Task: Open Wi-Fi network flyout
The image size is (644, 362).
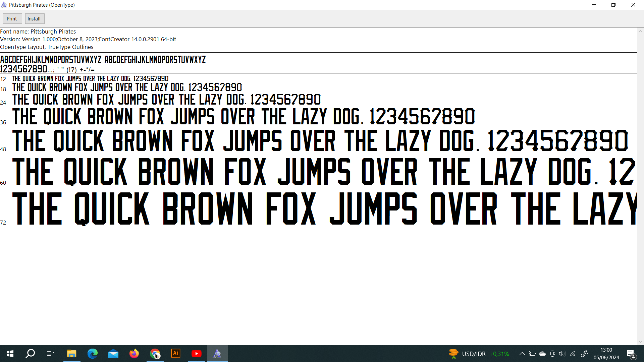Action: point(573,354)
